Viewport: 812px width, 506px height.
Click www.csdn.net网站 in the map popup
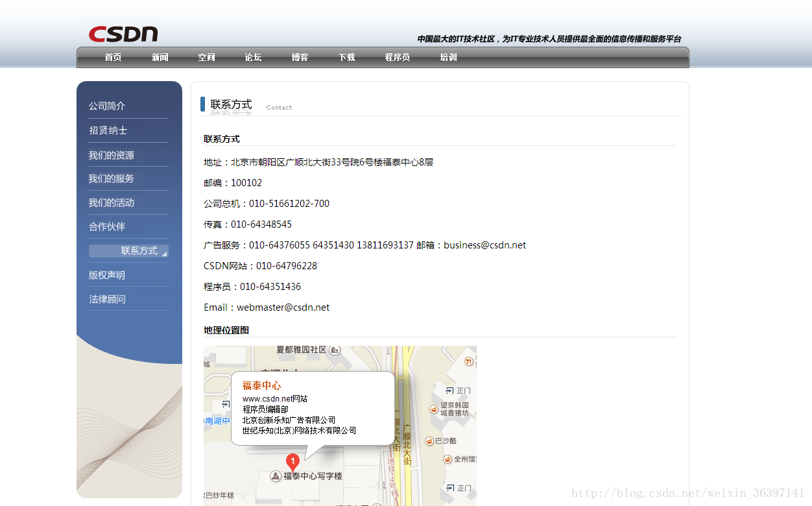pyautogui.click(x=275, y=398)
